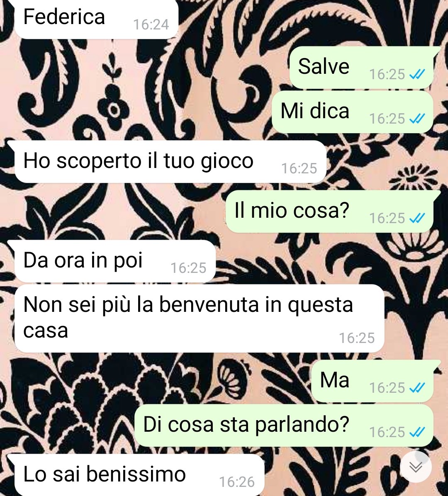
Task: Tap the 16:24 timestamp on Federica message
Action: [x=151, y=24]
